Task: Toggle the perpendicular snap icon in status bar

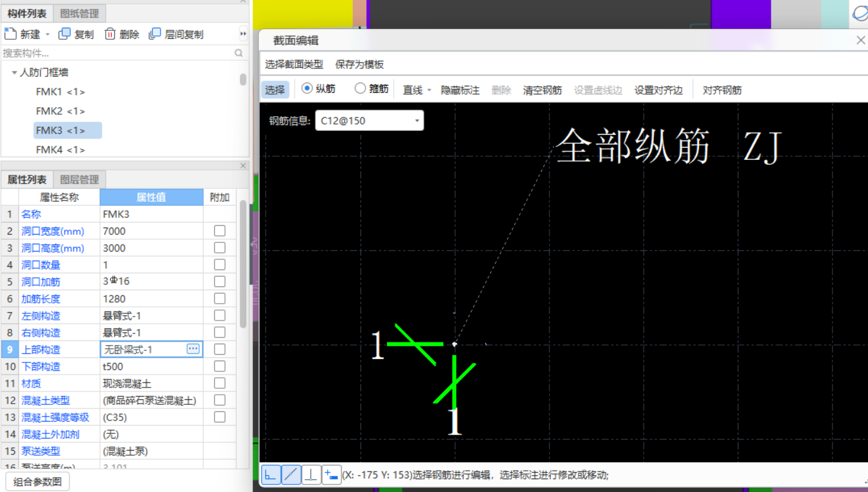Action: 311,475
